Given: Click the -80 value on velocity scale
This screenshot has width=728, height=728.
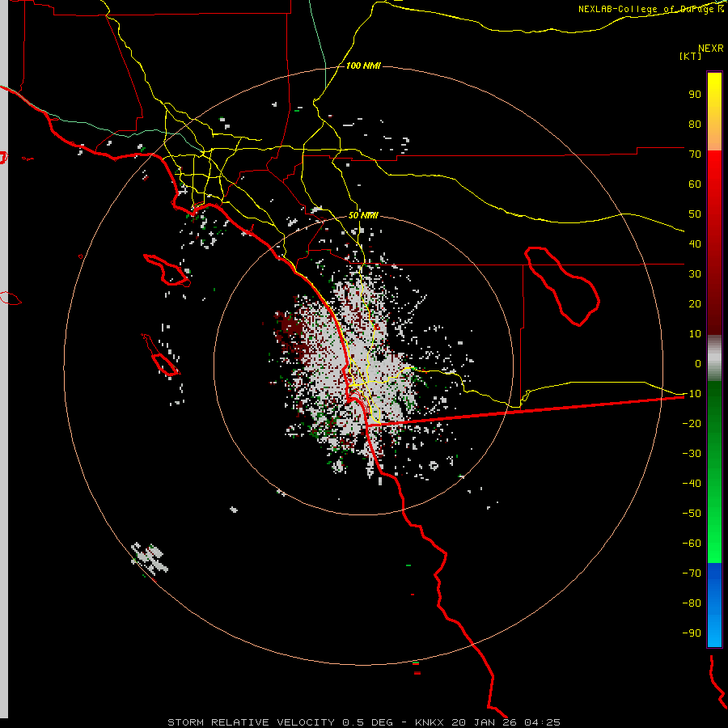Looking at the screenshot, I should 692,603.
